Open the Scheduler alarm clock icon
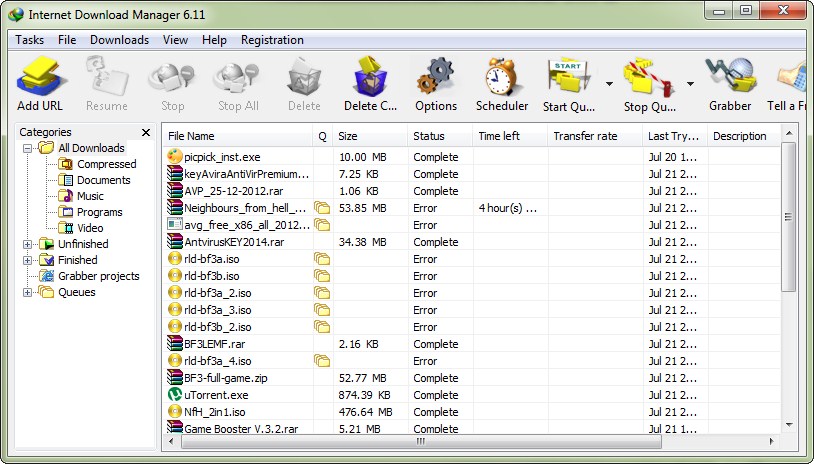Image resolution: width=814 pixels, height=464 pixels. (x=501, y=77)
